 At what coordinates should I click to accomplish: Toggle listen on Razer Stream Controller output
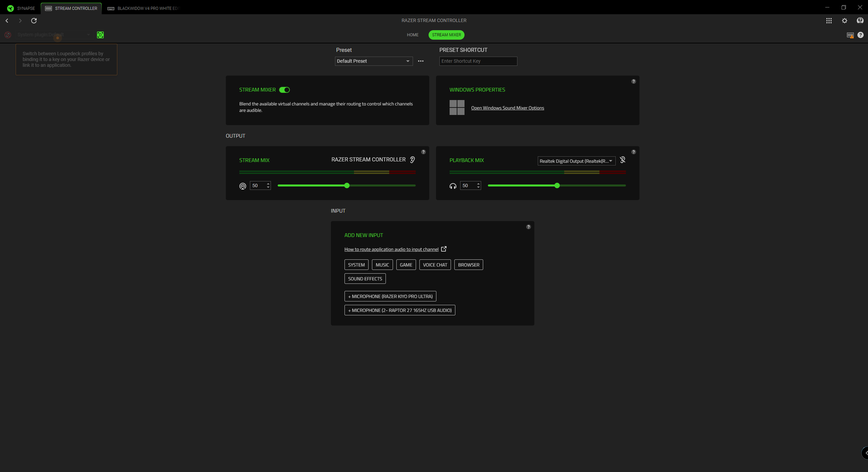(412, 159)
